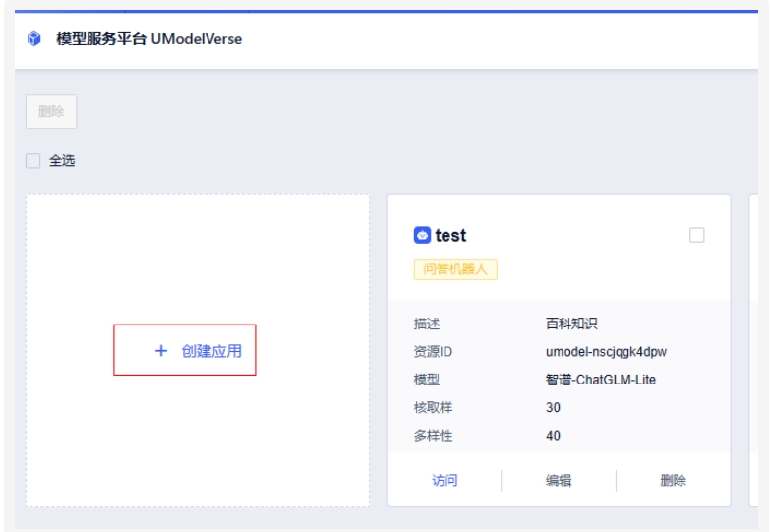Image resolution: width=771 pixels, height=532 pixels.
Task: Click the greyed 删除 button at top
Action: [x=51, y=112]
